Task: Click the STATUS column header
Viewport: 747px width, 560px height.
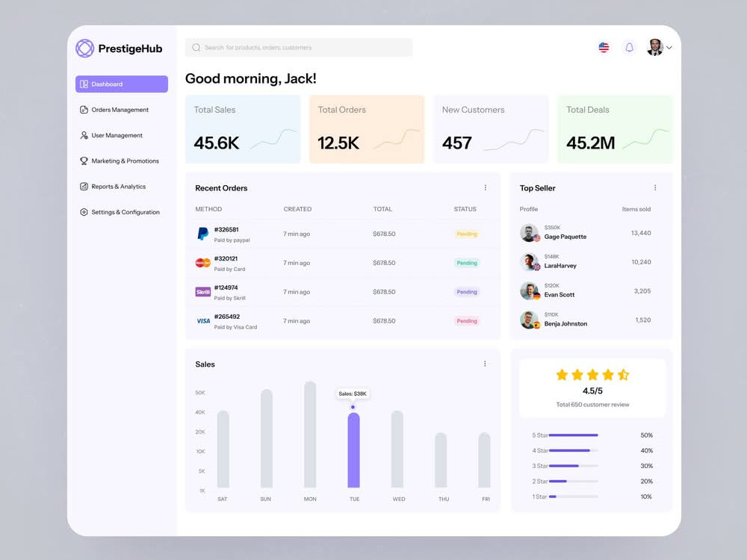Action: pyautogui.click(x=465, y=209)
